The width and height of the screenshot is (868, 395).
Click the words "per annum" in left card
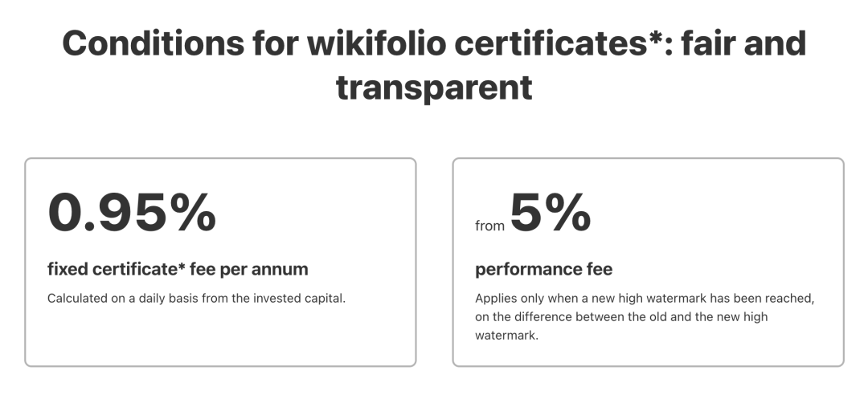(275, 270)
